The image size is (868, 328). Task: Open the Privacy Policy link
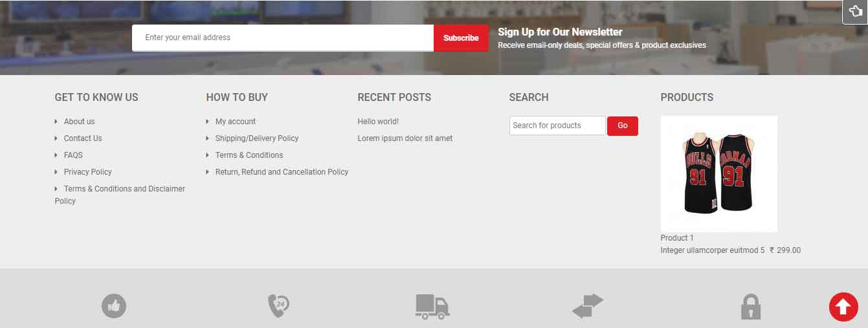[88, 172]
